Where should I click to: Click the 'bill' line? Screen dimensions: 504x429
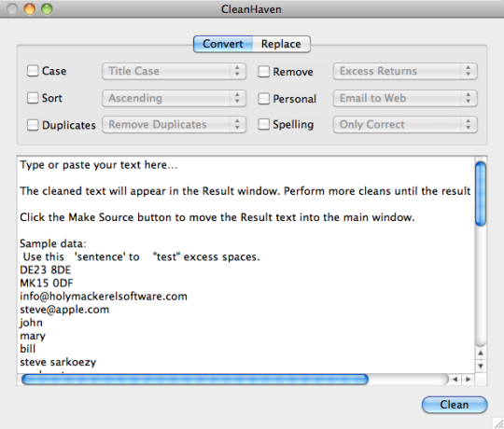coord(28,349)
